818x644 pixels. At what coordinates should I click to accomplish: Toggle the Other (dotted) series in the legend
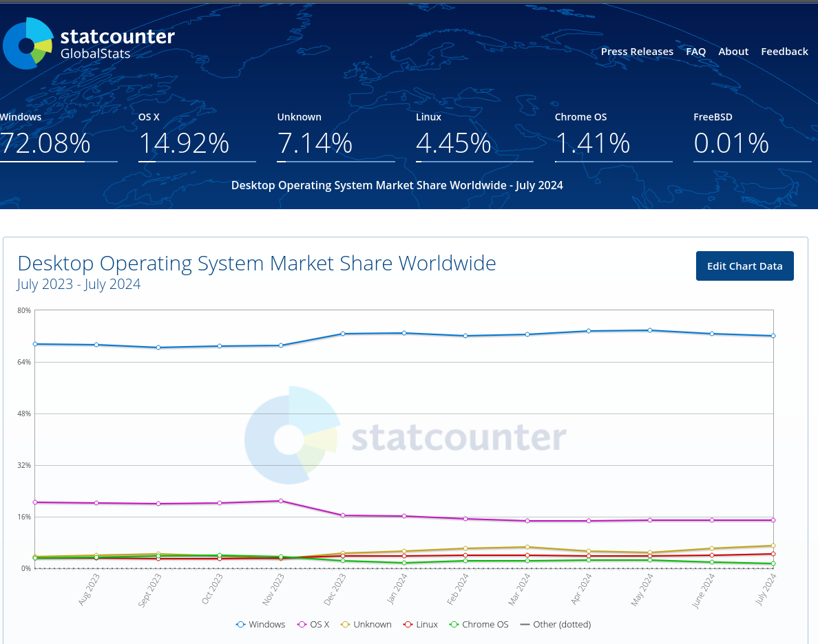pos(555,624)
